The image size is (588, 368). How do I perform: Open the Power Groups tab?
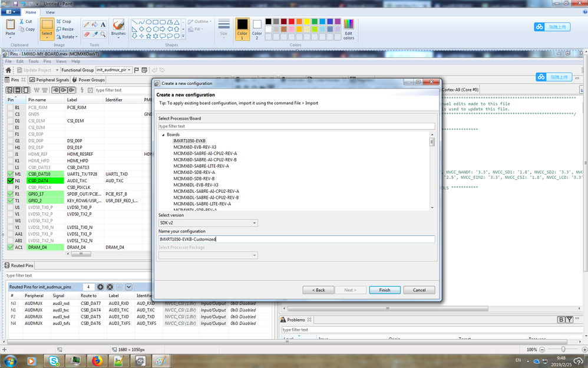[88, 80]
